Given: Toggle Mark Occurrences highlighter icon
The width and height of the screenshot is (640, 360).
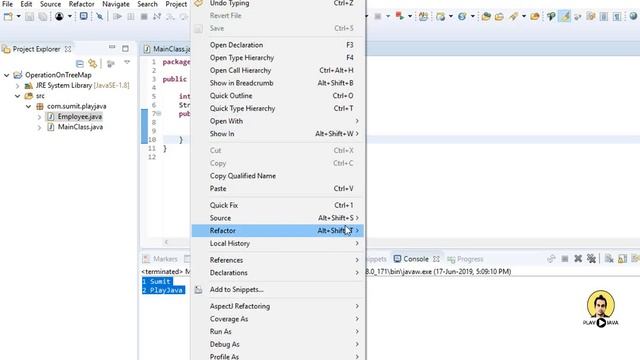Looking at the screenshot, I should pyautogui.click(x=565, y=16).
